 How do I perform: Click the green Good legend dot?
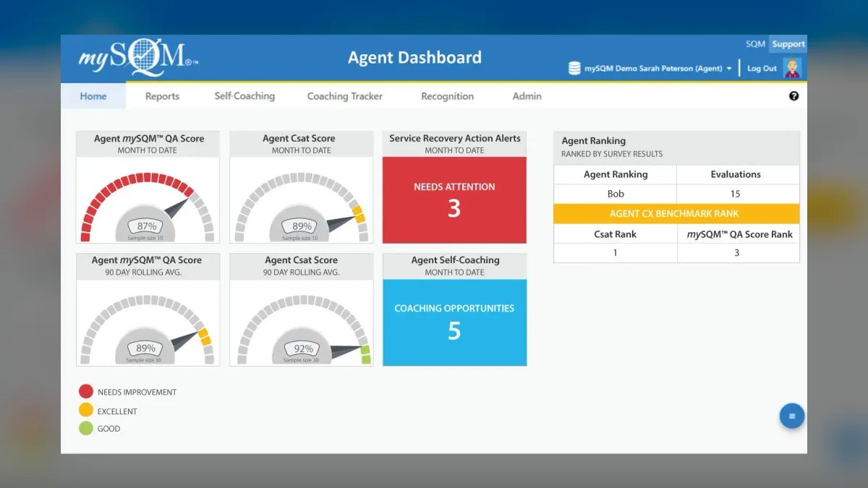86,429
